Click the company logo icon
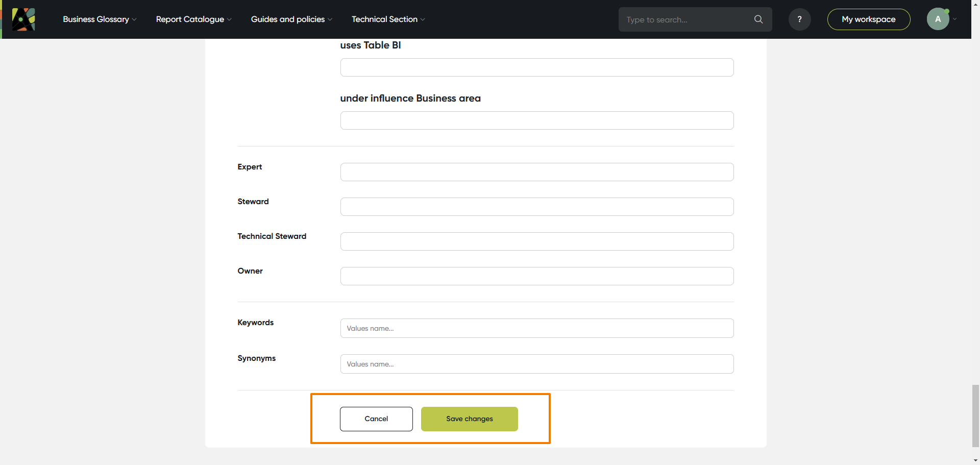980x465 pixels. point(23,19)
